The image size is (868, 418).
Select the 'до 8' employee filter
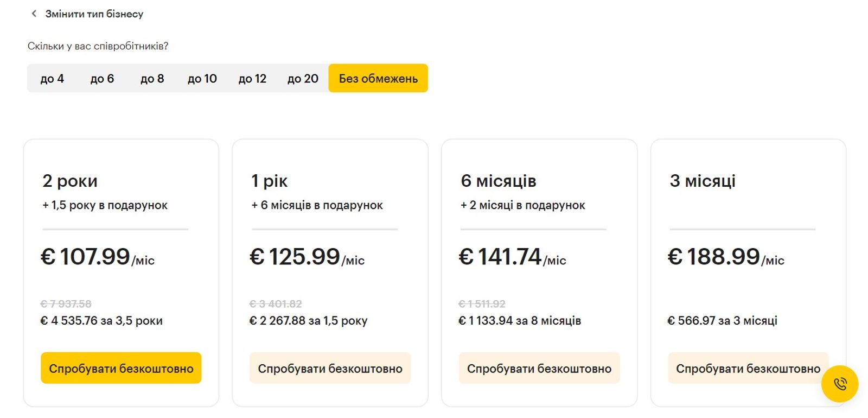coord(152,78)
